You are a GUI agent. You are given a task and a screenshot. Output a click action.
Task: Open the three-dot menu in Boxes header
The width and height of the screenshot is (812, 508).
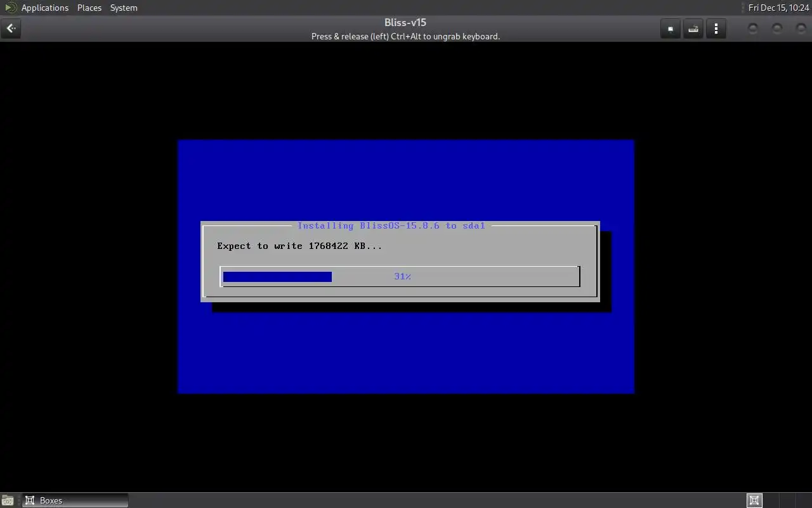click(x=716, y=29)
